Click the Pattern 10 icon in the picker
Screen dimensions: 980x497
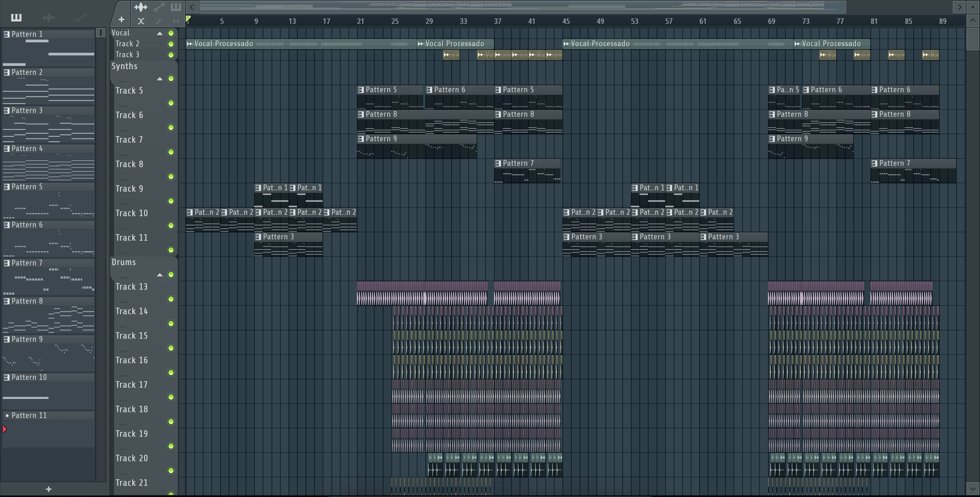(x=6, y=378)
